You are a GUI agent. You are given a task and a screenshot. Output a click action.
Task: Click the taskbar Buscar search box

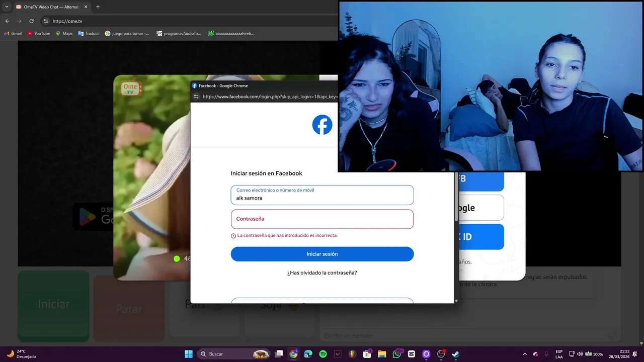[234, 354]
